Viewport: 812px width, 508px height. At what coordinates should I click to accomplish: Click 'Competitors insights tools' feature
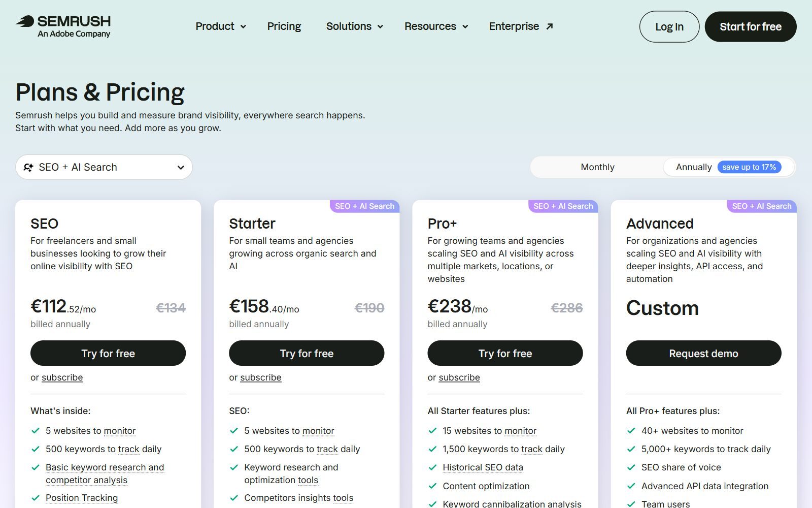(x=299, y=498)
